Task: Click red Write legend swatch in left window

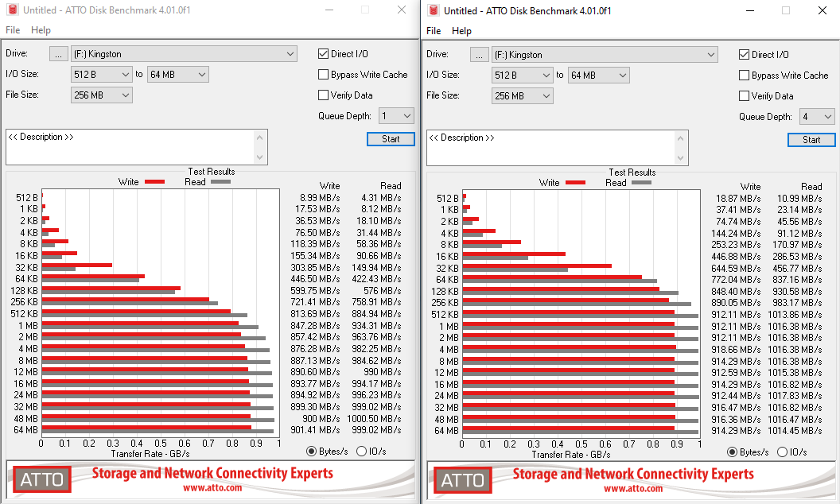Action: (154, 182)
